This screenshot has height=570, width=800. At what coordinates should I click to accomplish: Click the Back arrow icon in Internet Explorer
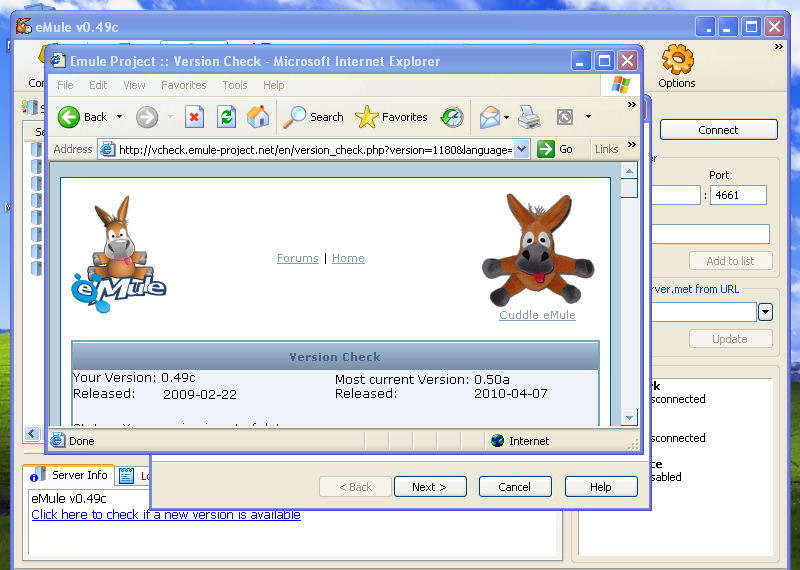[x=68, y=117]
